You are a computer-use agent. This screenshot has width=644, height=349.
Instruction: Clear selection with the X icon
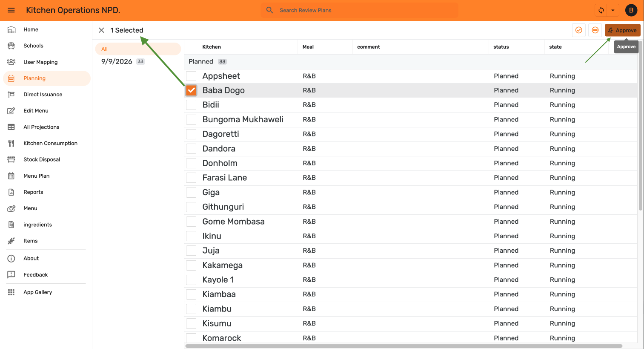coord(101,30)
